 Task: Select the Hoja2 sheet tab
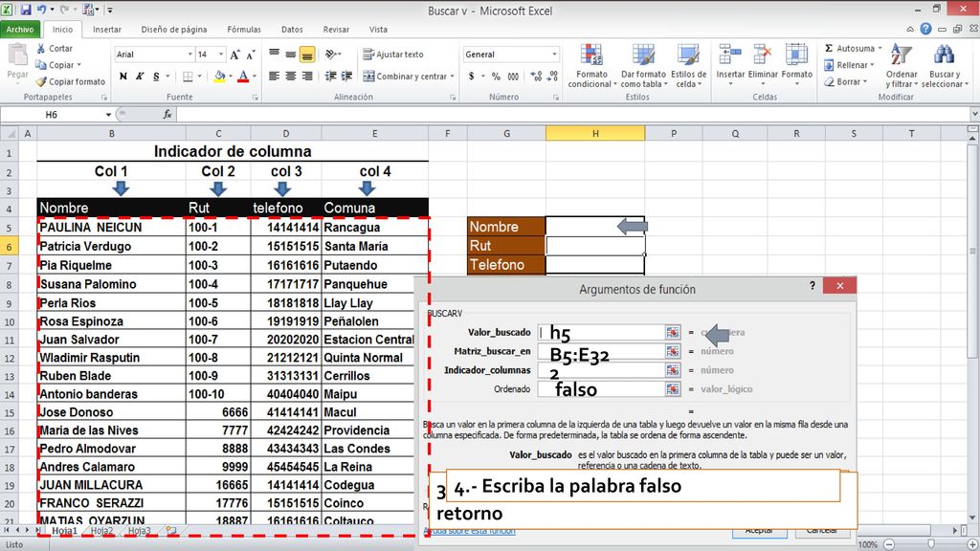[101, 530]
